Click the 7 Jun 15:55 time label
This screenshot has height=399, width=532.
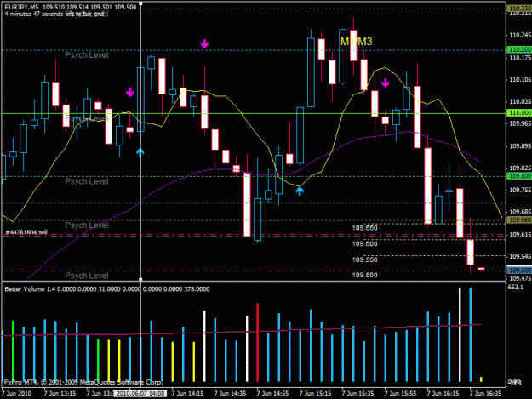click(400, 394)
